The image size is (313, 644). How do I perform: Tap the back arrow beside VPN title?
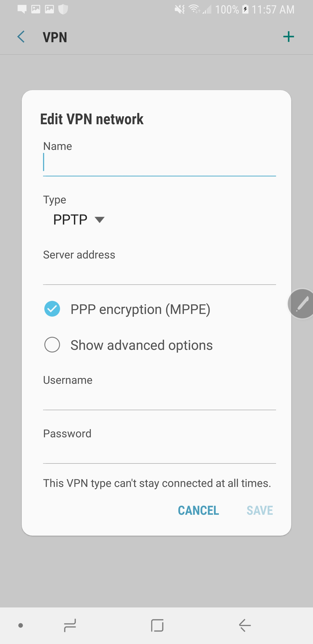click(x=21, y=37)
